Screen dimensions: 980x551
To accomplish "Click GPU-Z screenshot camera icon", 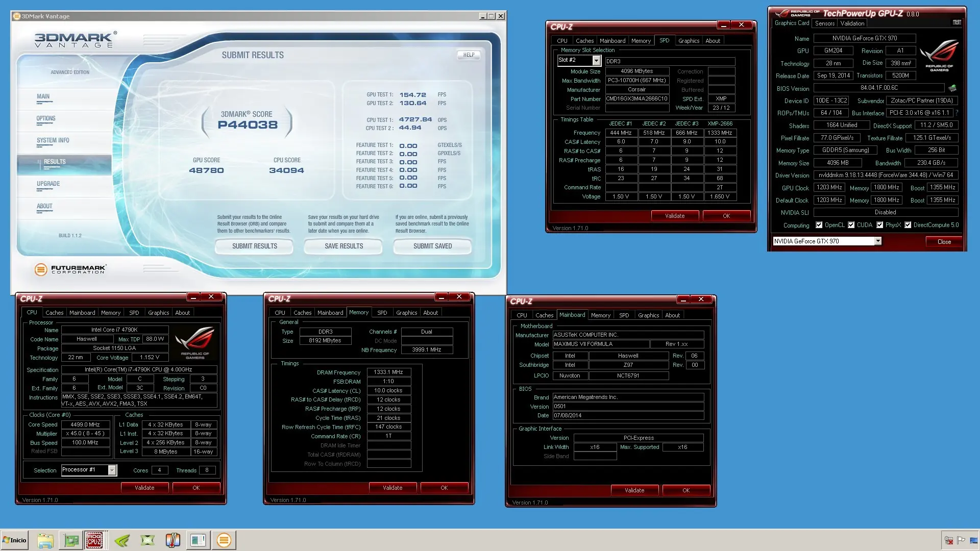I will pos(957,22).
